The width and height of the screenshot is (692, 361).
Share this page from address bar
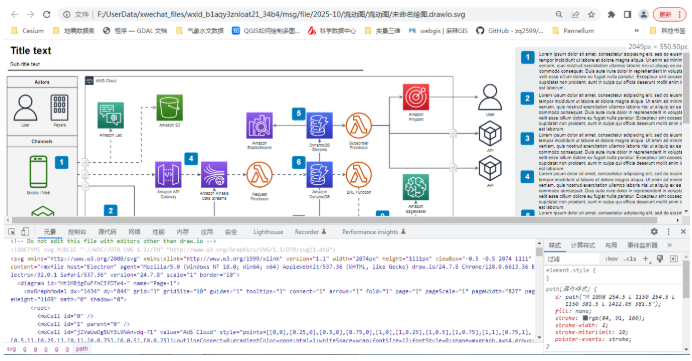575,15
